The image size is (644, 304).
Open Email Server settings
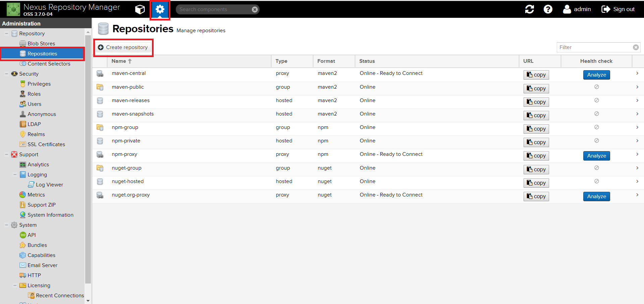tap(42, 265)
